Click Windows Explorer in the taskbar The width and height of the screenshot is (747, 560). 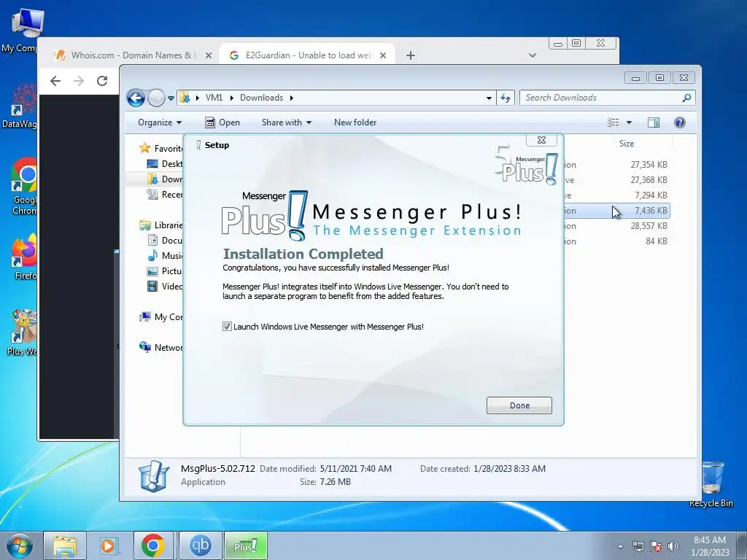pos(65,545)
